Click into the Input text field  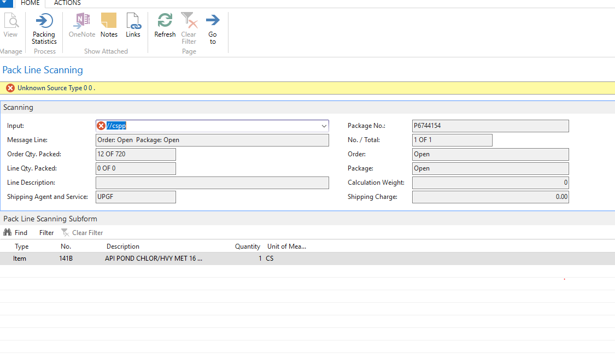(212, 126)
